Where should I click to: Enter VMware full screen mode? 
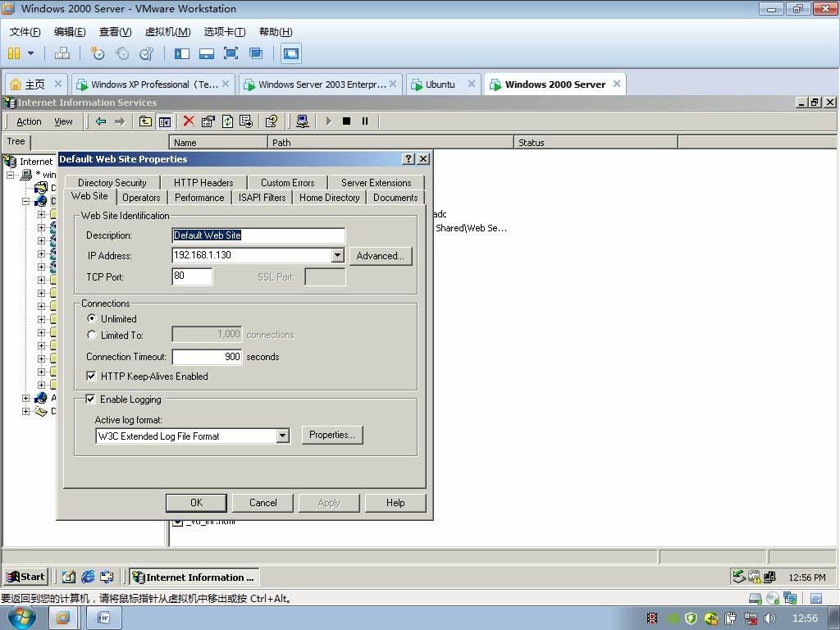point(231,53)
